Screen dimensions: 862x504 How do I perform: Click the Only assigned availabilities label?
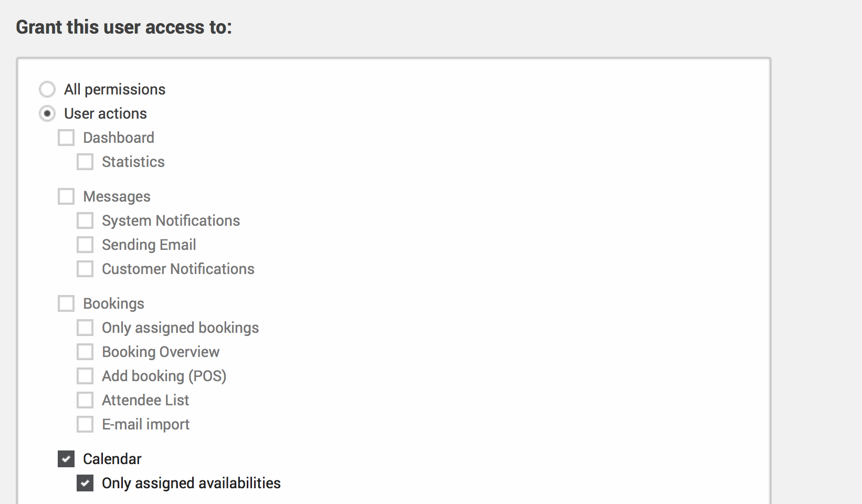click(x=191, y=483)
